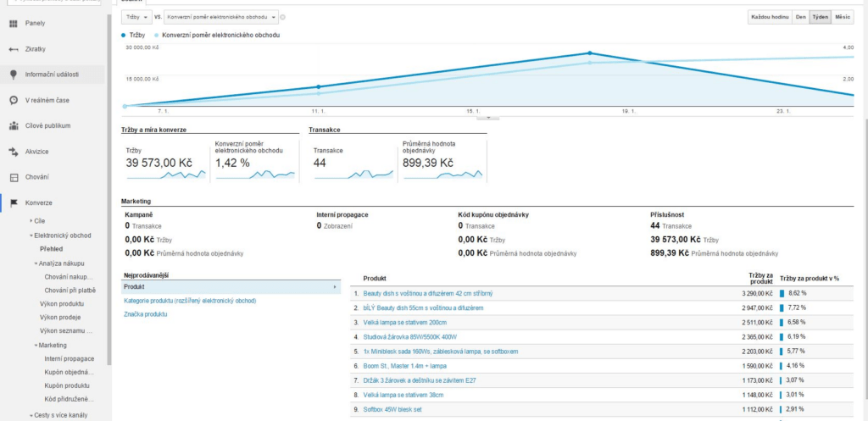
Task: Open the Akvizice acquisition icon
Action: tap(14, 152)
